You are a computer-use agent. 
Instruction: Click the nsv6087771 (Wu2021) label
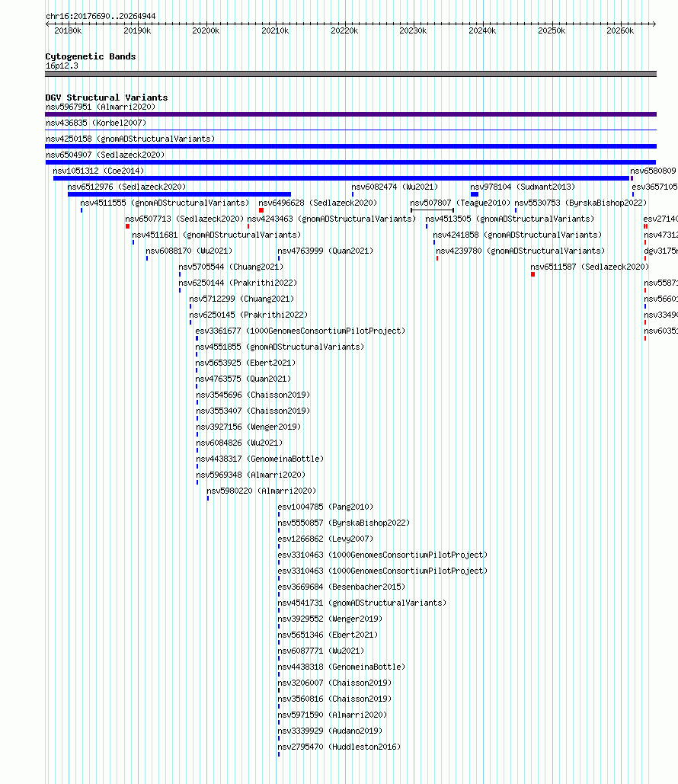[321, 651]
